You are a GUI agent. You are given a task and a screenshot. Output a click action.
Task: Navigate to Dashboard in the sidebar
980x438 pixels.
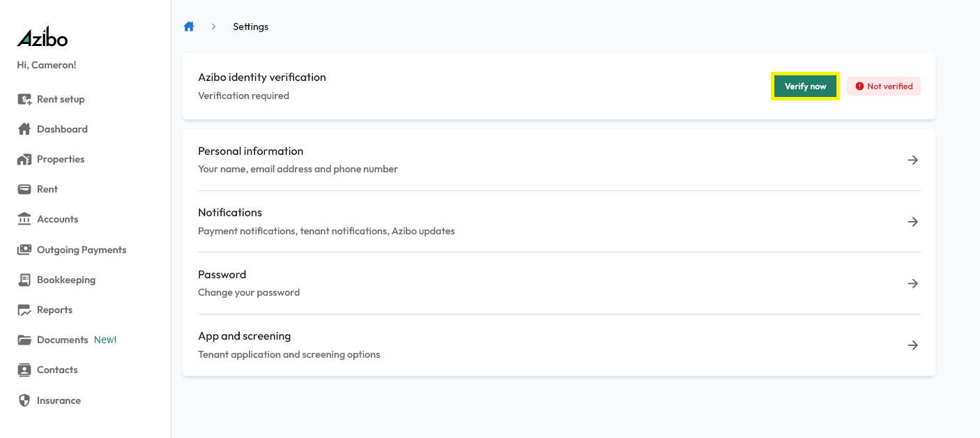pyautogui.click(x=62, y=129)
